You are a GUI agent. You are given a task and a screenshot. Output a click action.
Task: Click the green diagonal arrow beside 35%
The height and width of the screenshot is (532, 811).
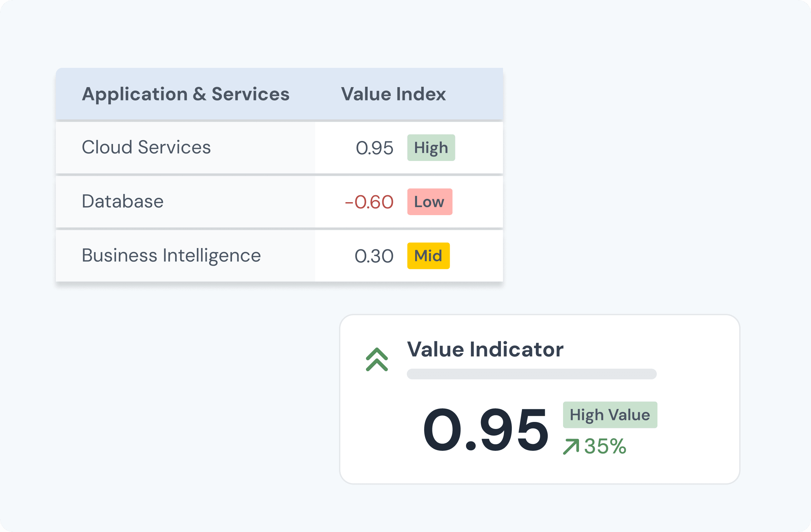[571, 447]
